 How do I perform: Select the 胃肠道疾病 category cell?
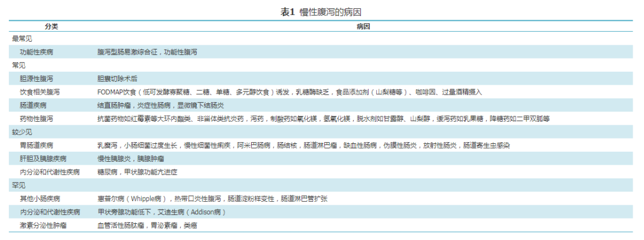click(x=36, y=145)
